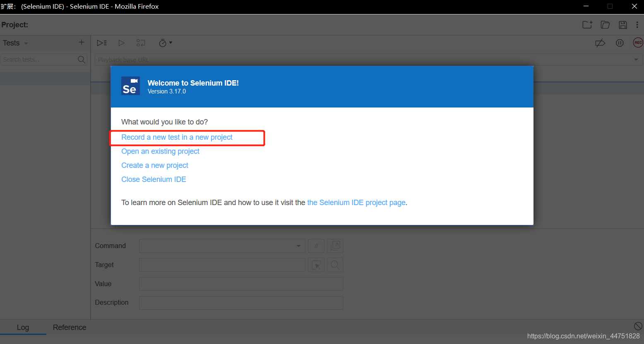Click the run all tests icon
This screenshot has width=644, height=344.
point(102,43)
